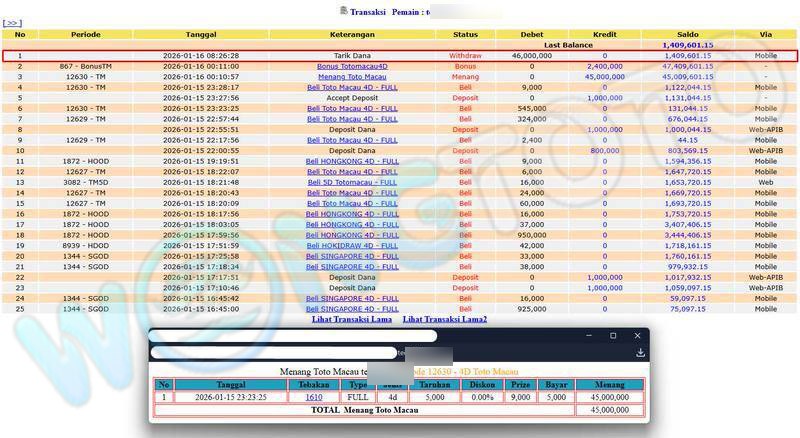The height and width of the screenshot is (438, 800).
Task: Click the download icon in popup window
Action: coord(640,353)
